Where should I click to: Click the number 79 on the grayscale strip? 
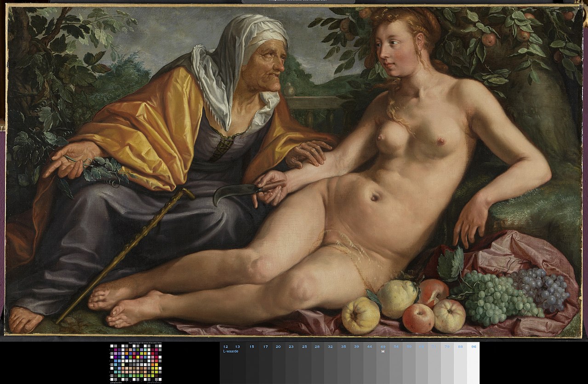point(447,346)
